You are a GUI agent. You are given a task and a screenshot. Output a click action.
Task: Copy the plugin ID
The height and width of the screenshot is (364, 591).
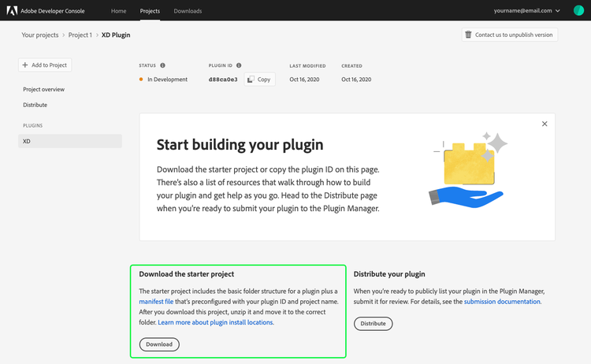[259, 80]
